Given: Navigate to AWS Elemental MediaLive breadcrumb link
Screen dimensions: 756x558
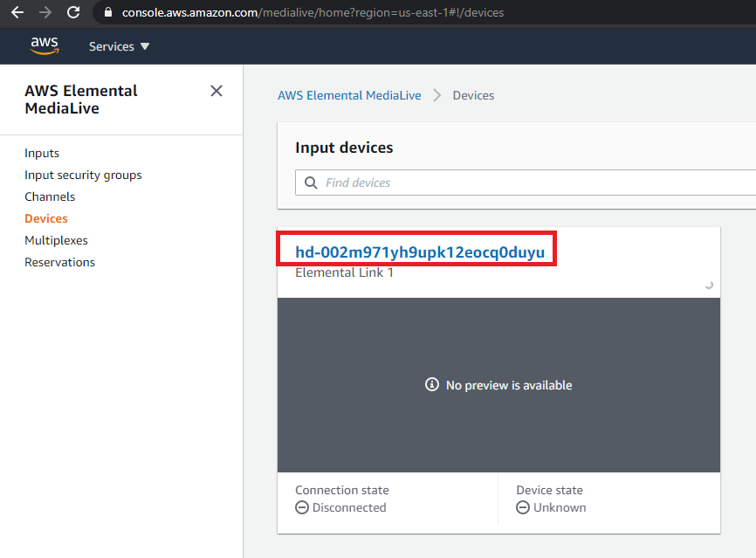Looking at the screenshot, I should point(349,95).
